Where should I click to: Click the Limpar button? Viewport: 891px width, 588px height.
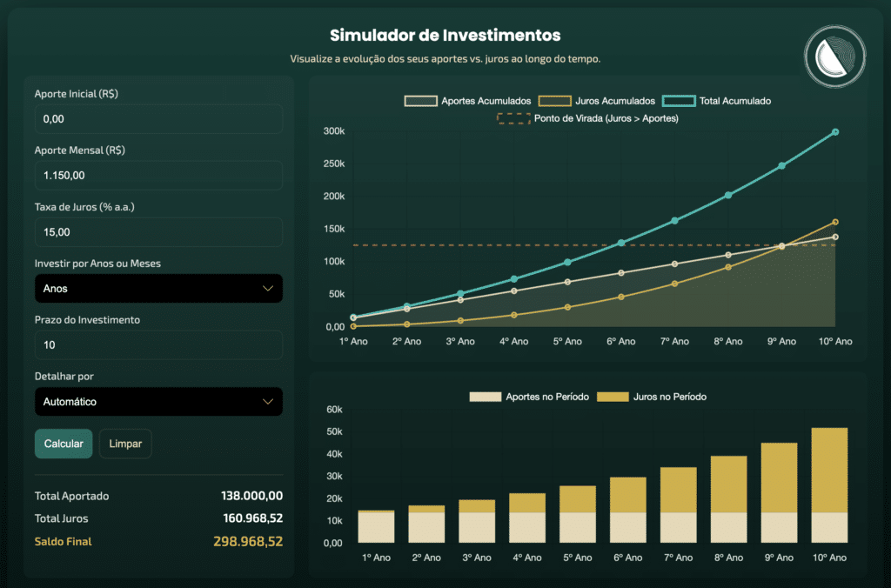pyautogui.click(x=124, y=443)
